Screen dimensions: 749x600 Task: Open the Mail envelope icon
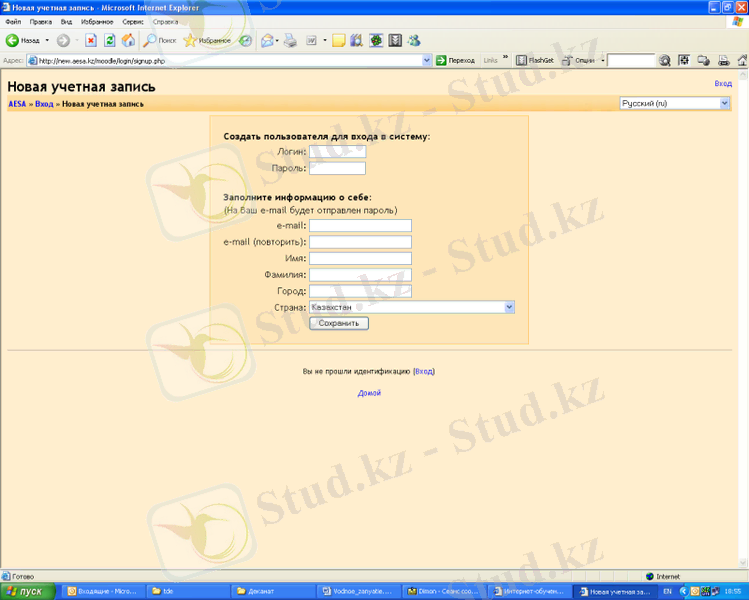267,41
